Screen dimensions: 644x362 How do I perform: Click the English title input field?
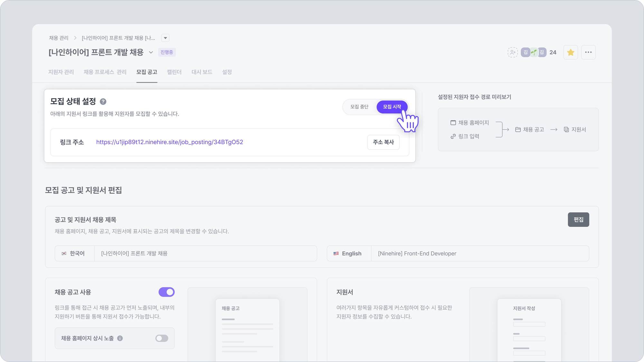click(x=480, y=254)
